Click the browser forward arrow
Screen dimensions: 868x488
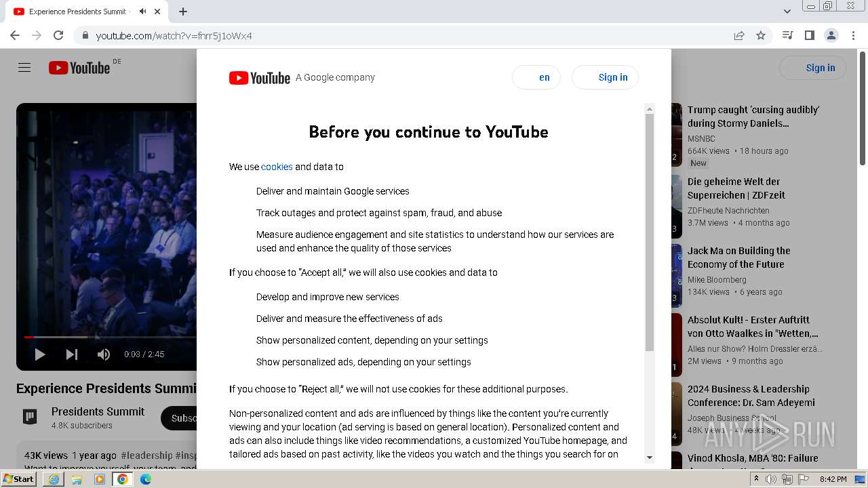pos(37,35)
